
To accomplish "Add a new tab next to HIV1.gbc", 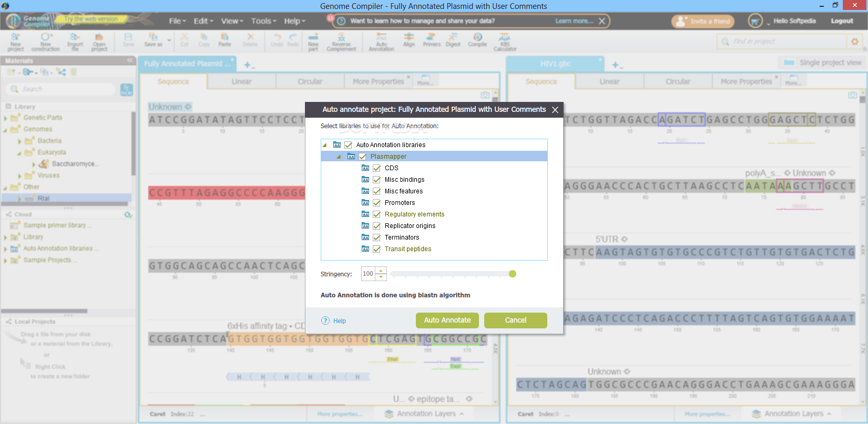I will [x=617, y=65].
